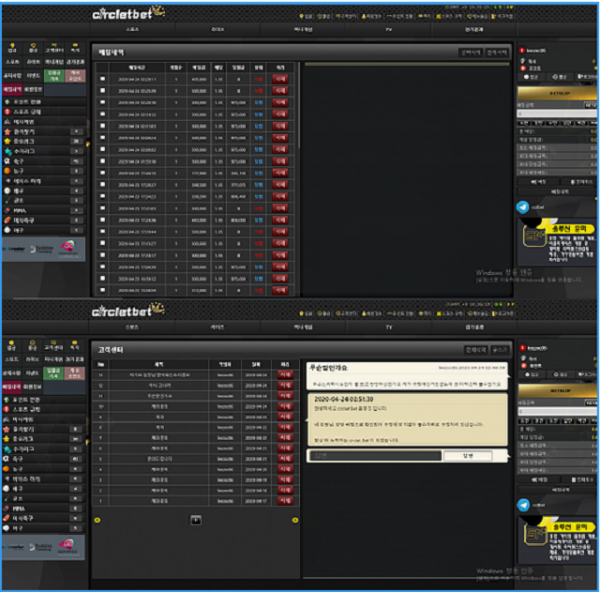
Task: Expand the golf category in betting history sidebar
Action: [x=7, y=202]
